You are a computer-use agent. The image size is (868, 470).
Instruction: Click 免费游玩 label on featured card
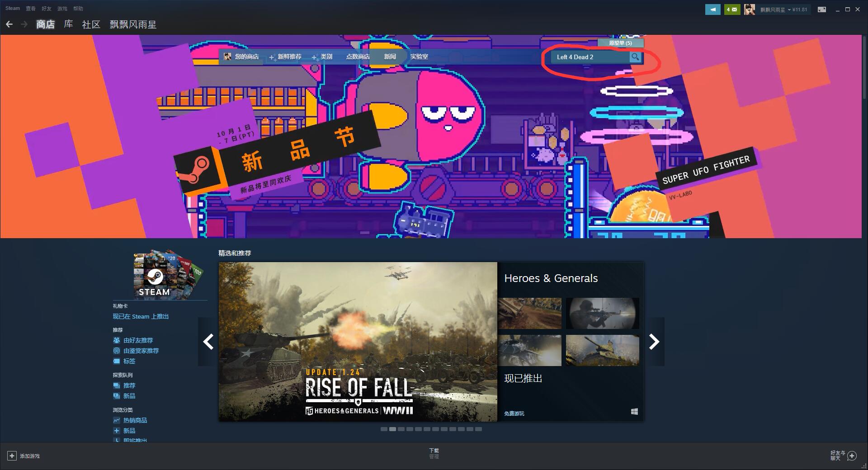514,414
